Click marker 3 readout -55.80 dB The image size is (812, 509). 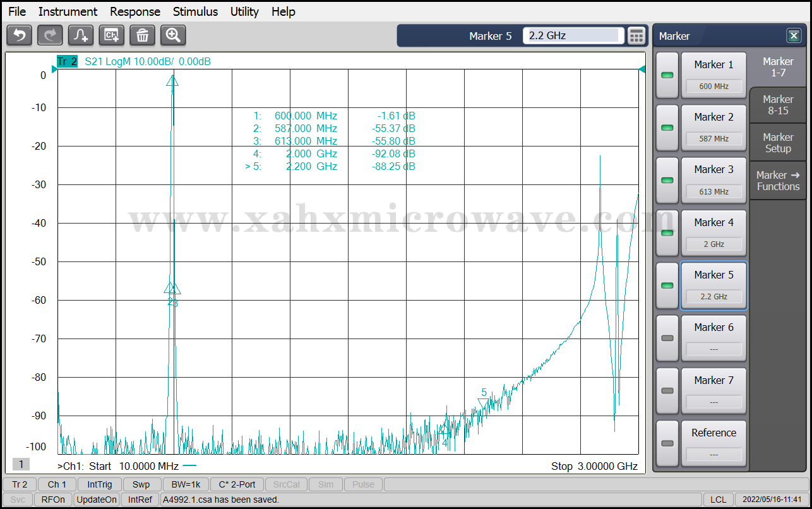click(394, 141)
